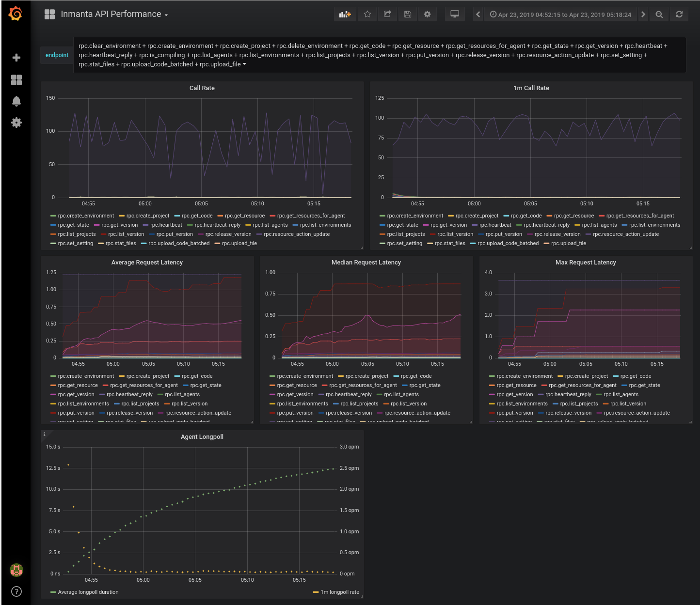Toggle Average longpoll duration series visibility

88,592
